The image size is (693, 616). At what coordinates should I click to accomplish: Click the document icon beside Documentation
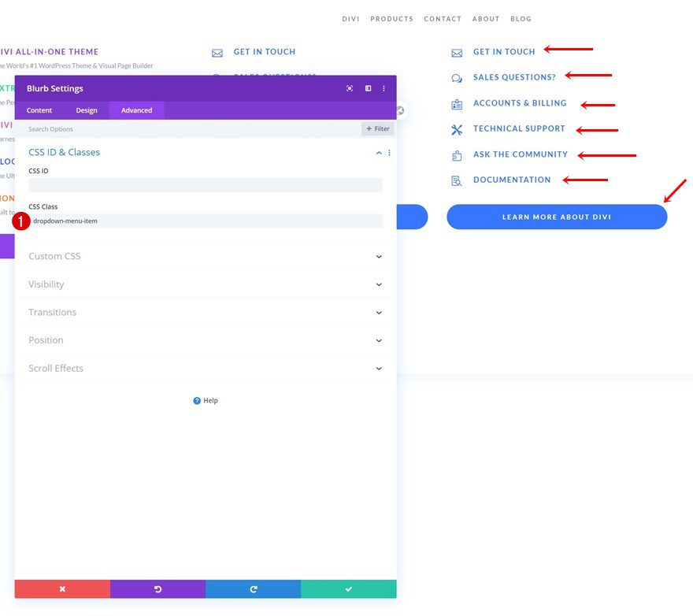[x=457, y=180]
